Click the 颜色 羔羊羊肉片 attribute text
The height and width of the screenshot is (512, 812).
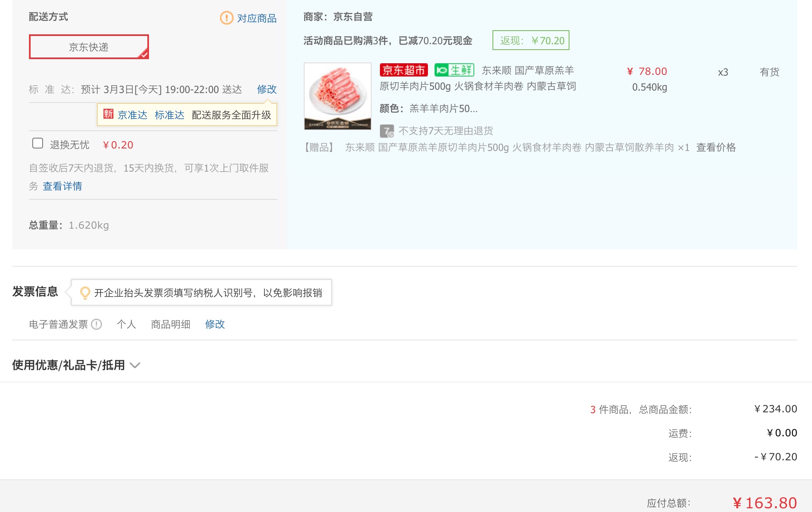[429, 109]
